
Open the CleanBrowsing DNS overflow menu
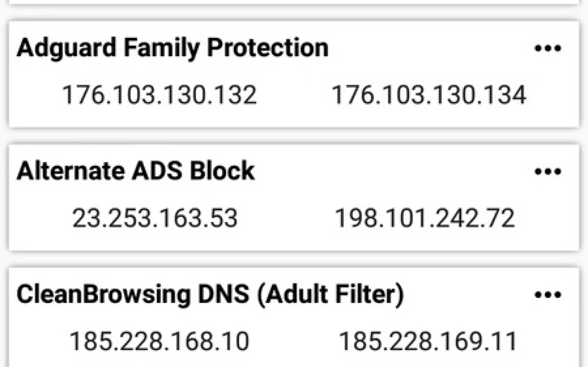click(x=547, y=295)
